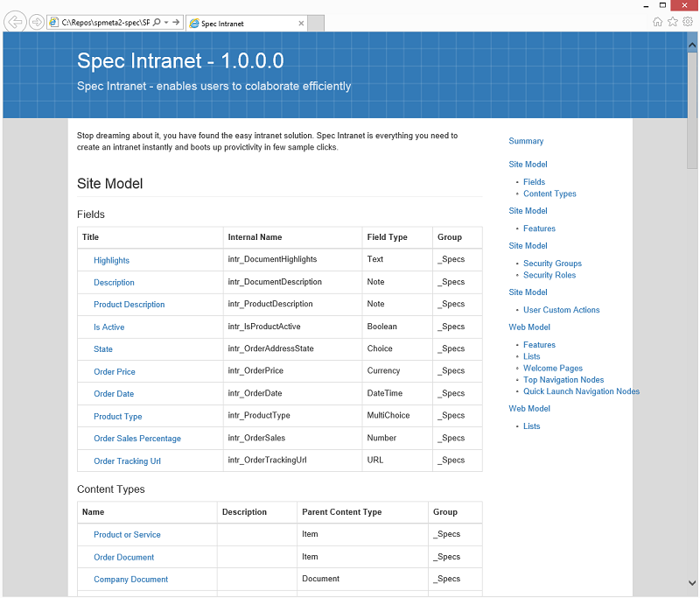Open User Custom Actions sidebar link
The image size is (700, 598).
(561, 310)
